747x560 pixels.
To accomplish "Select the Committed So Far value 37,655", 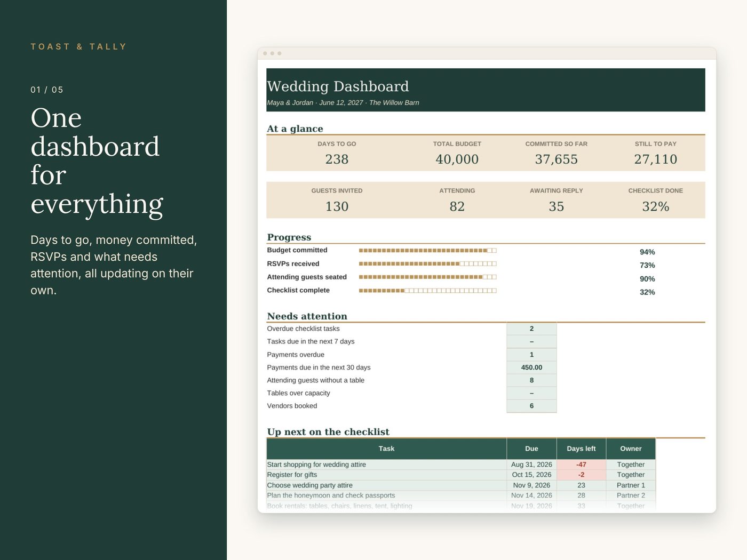I will pos(556,159).
